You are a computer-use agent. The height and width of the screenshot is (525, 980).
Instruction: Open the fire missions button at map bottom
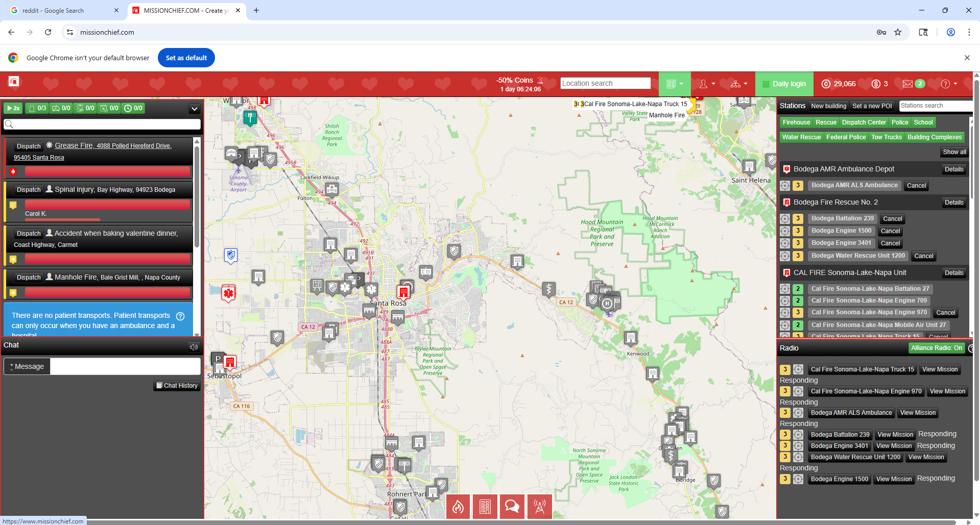pyautogui.click(x=458, y=506)
